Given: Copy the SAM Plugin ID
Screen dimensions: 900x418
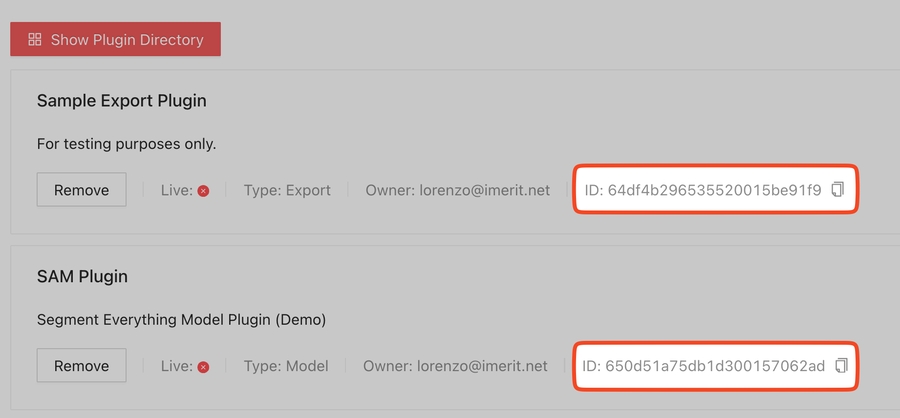Looking at the screenshot, I should (x=841, y=365).
